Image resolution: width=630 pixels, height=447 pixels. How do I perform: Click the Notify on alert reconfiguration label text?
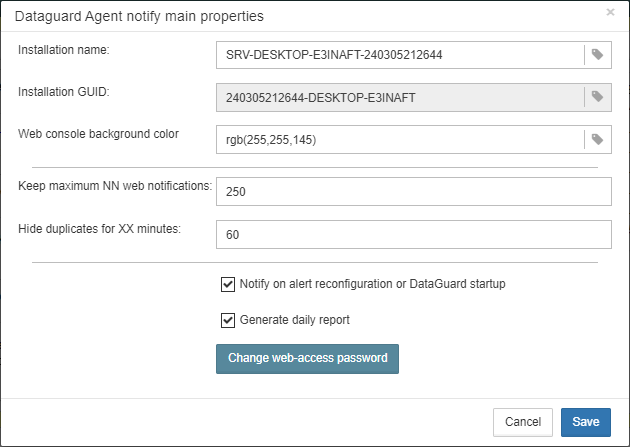[372, 284]
